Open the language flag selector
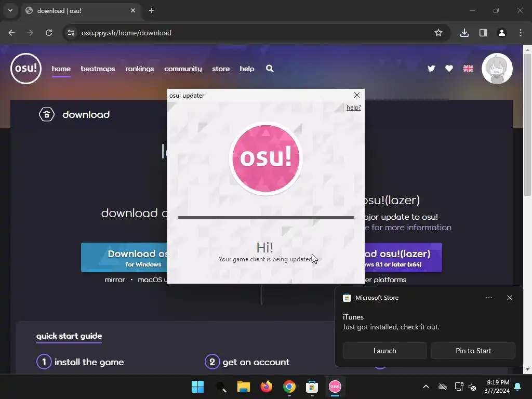Image resolution: width=532 pixels, height=399 pixels. [x=468, y=69]
